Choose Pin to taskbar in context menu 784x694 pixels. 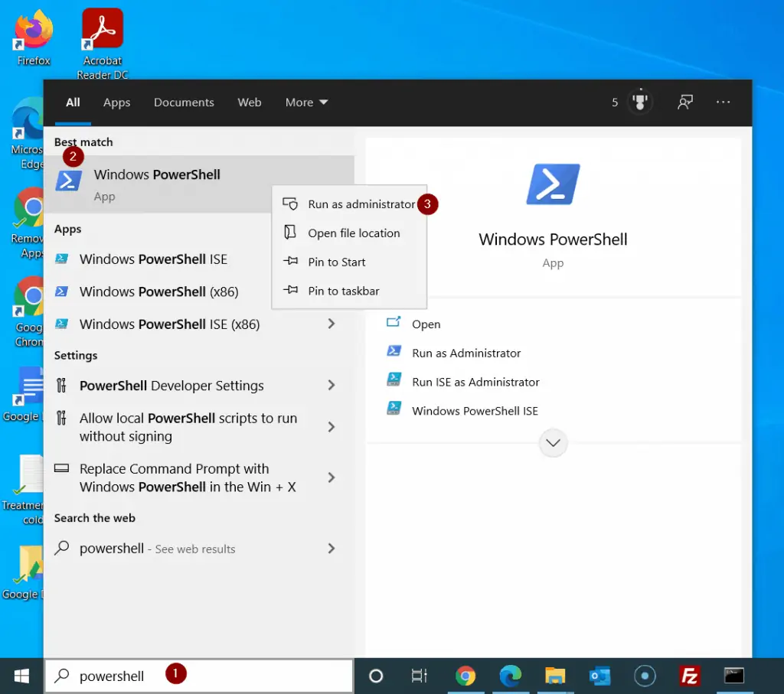click(349, 291)
